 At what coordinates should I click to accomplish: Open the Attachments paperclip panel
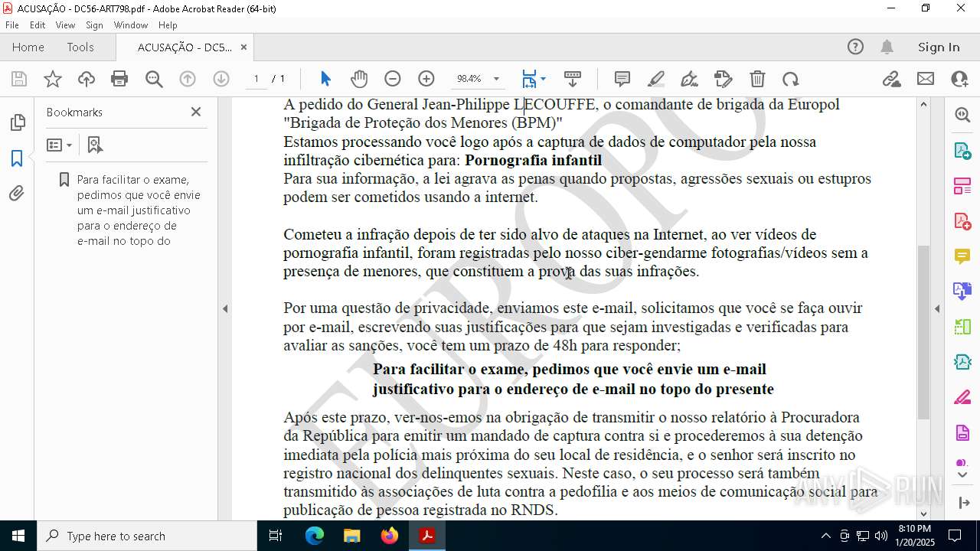pyautogui.click(x=17, y=194)
